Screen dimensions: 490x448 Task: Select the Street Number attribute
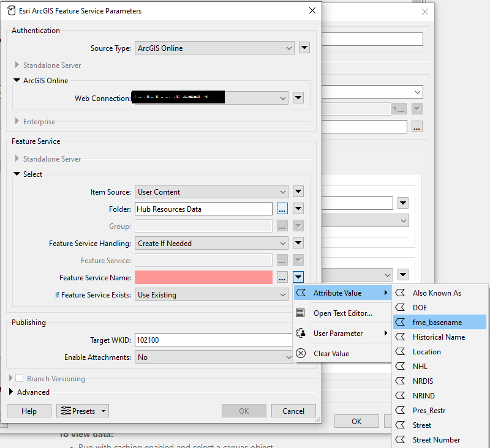coord(440,439)
